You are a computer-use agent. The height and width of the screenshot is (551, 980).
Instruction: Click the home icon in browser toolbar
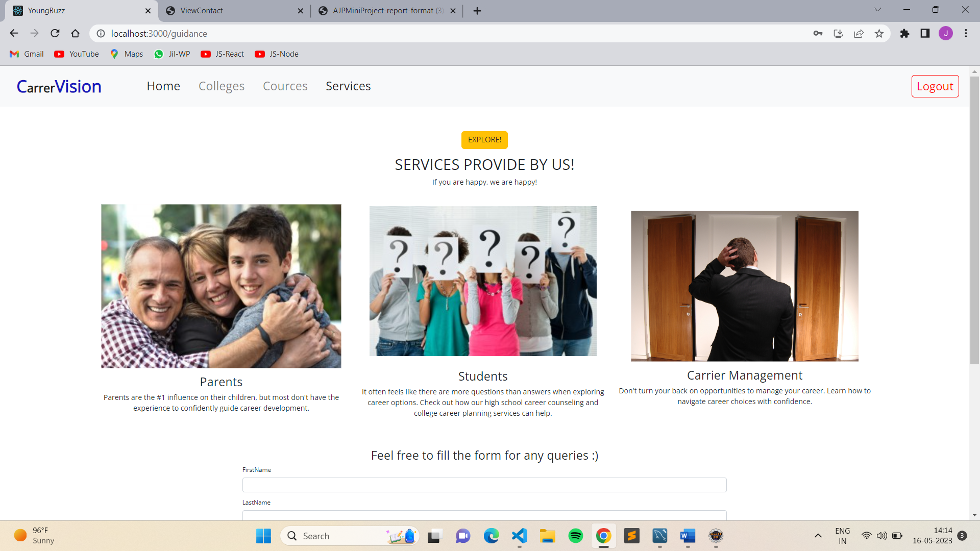76,34
